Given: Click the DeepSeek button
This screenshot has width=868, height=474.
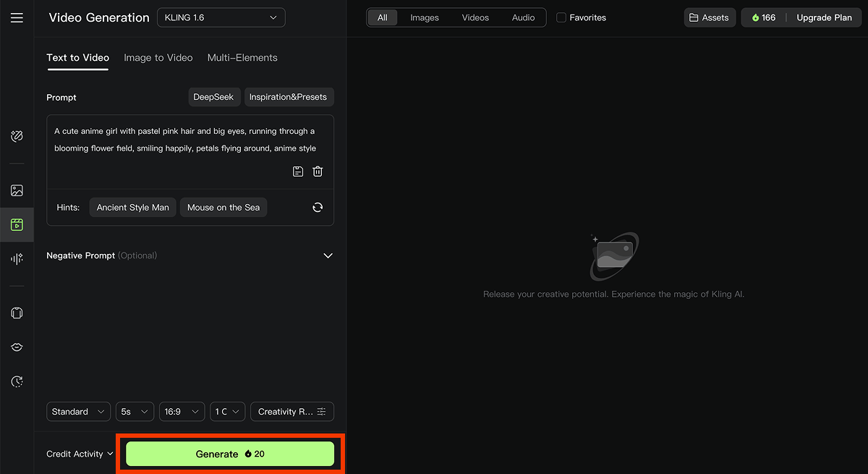Looking at the screenshot, I should [x=213, y=97].
